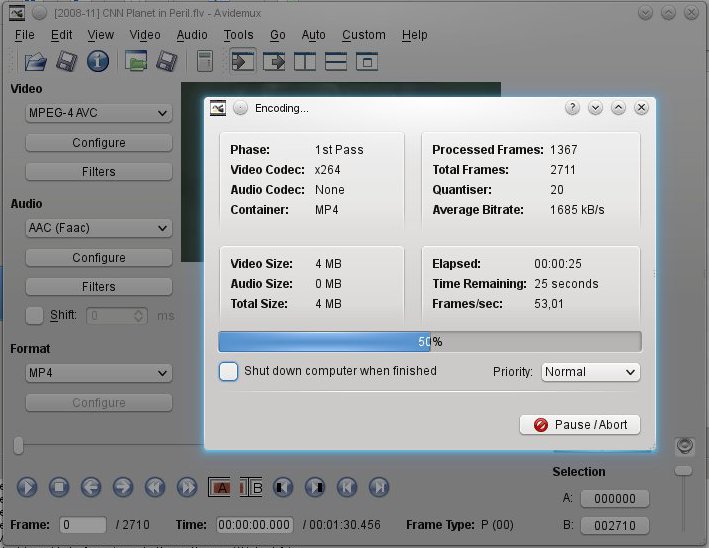The width and height of the screenshot is (709, 548).
Task: Click the vertical volume slider handle
Action: (x=683, y=471)
